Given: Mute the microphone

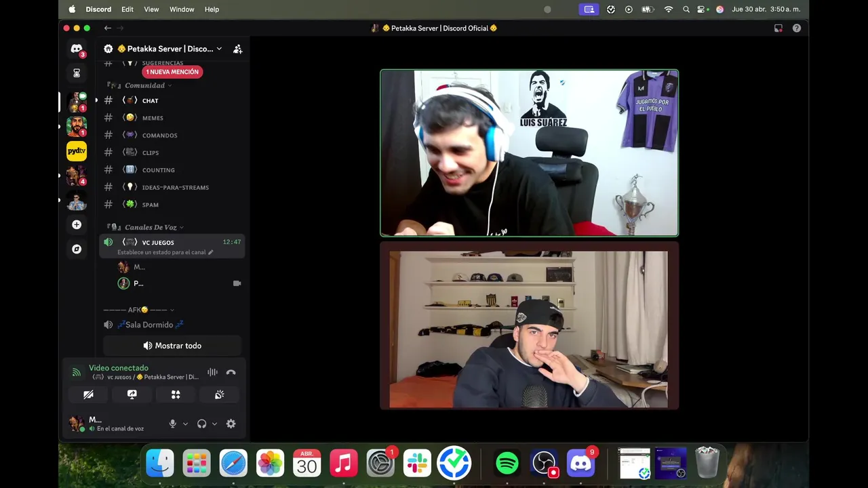Looking at the screenshot, I should coord(172,424).
